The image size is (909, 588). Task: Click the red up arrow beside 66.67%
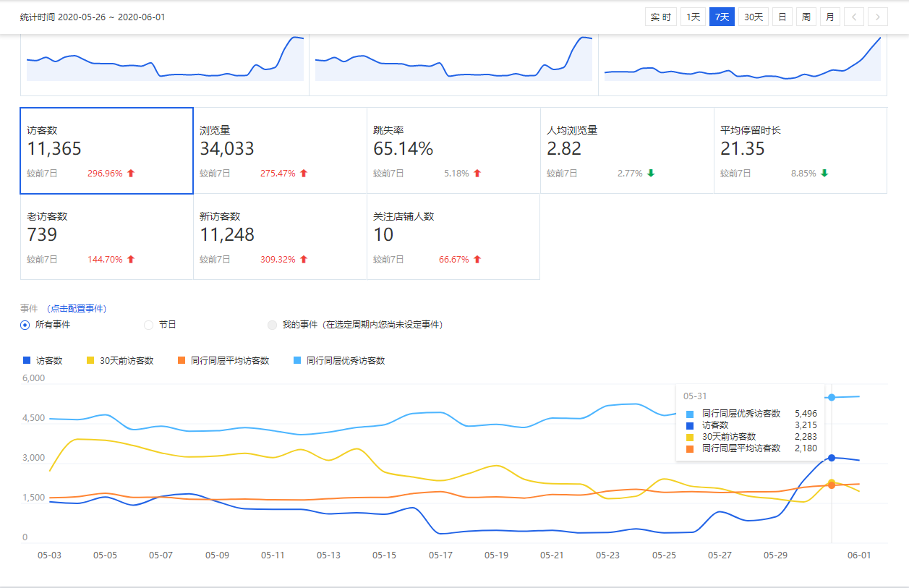[477, 260]
